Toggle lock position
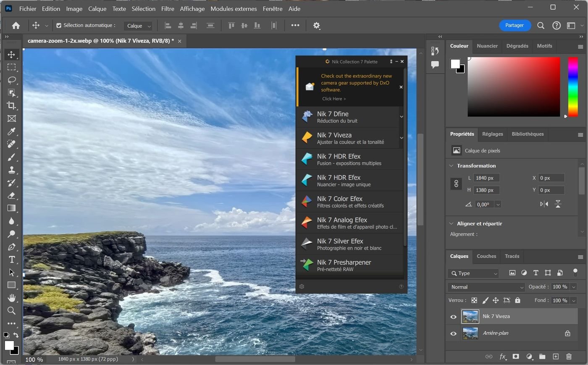588x365 pixels. [496, 300]
